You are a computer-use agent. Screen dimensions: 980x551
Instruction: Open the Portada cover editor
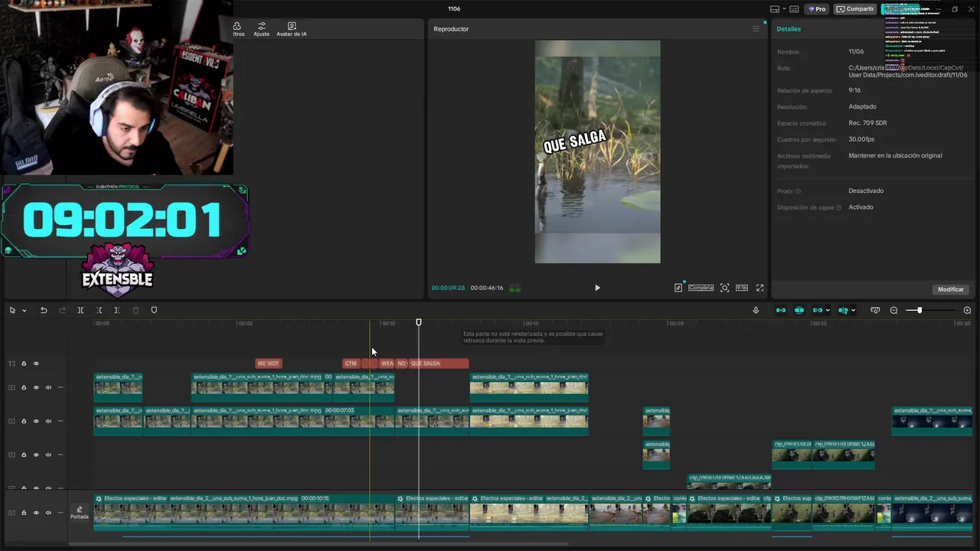tap(79, 513)
